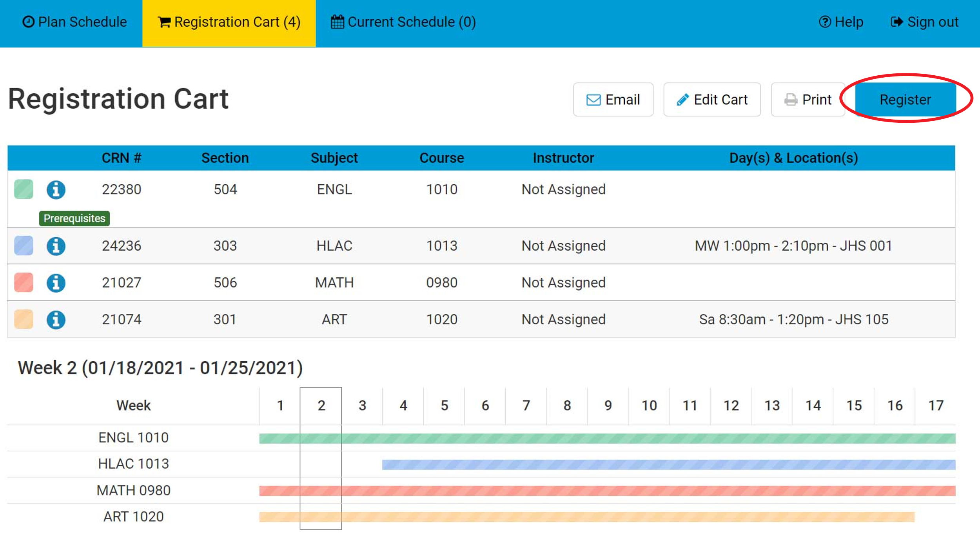
Task: Open info icon for MATH 0980 row
Action: (x=56, y=283)
